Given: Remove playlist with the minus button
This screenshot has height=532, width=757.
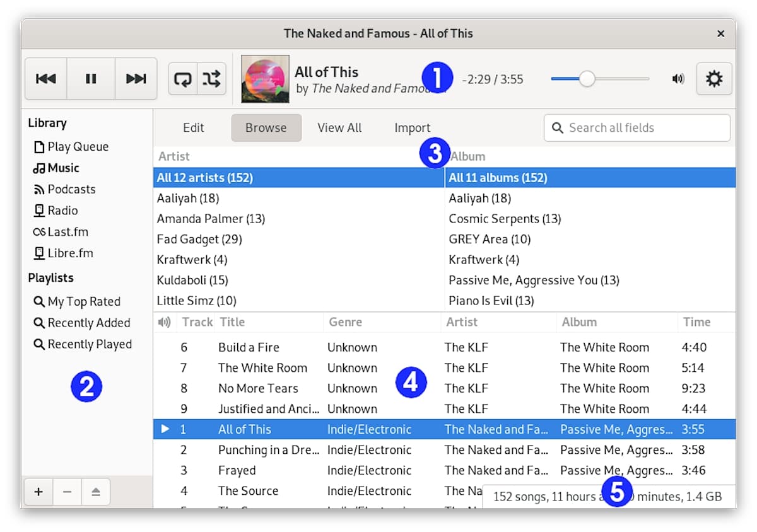Looking at the screenshot, I should [67, 492].
